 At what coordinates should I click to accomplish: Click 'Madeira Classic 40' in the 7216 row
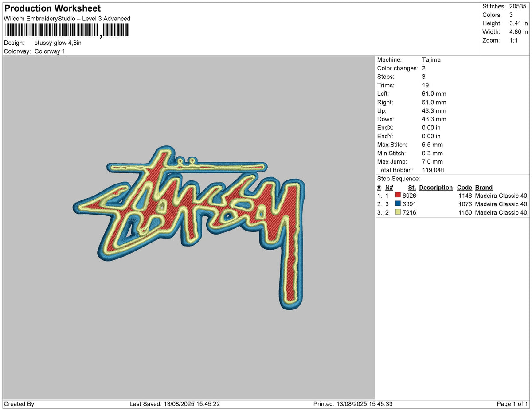501,212
